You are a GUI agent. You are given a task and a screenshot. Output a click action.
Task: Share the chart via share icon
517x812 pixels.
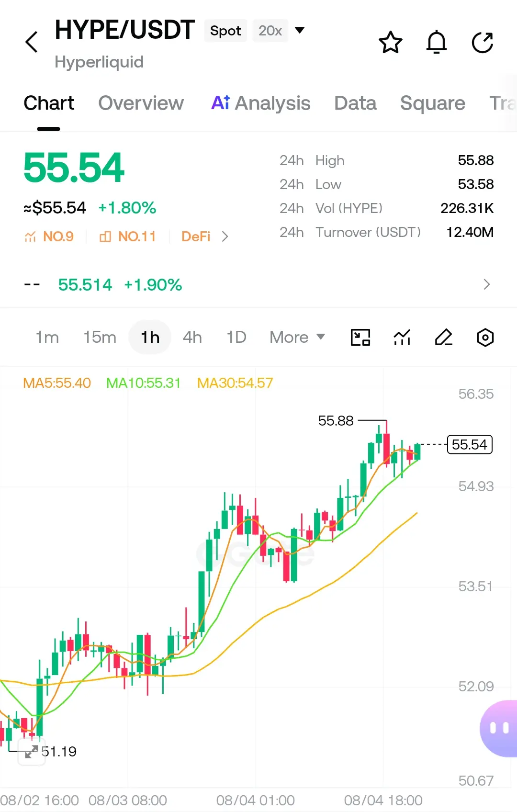coord(483,42)
